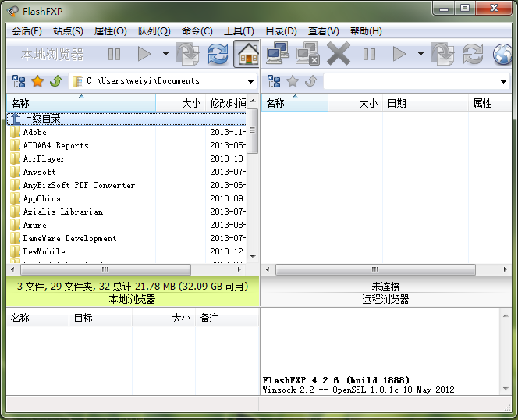
Task: Click remote pane transfer queue icon
Action: [442, 54]
